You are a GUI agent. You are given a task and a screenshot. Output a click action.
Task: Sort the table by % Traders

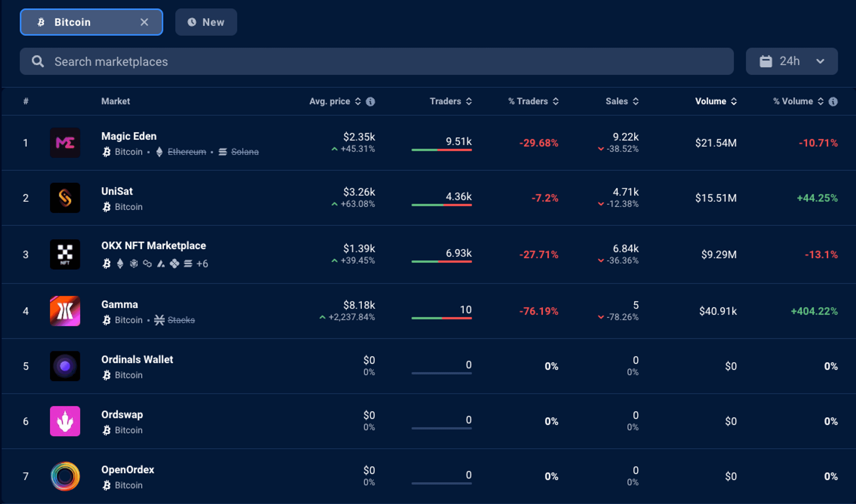tap(533, 101)
